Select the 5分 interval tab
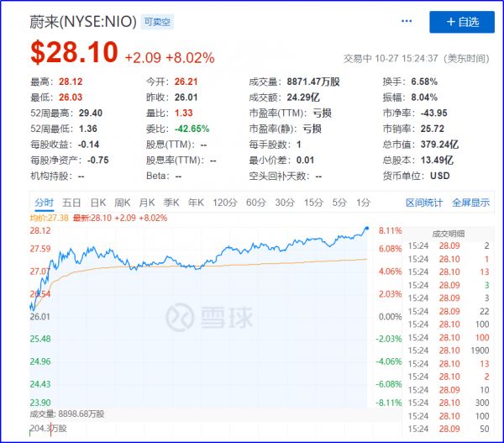Image resolution: width=504 pixels, height=443 pixels. [339, 203]
